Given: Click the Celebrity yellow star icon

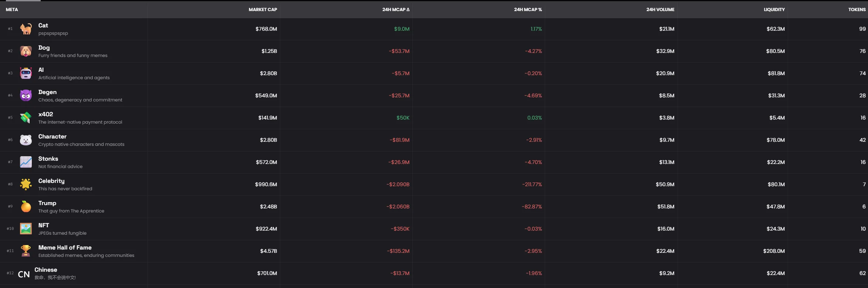Looking at the screenshot, I should tap(26, 184).
